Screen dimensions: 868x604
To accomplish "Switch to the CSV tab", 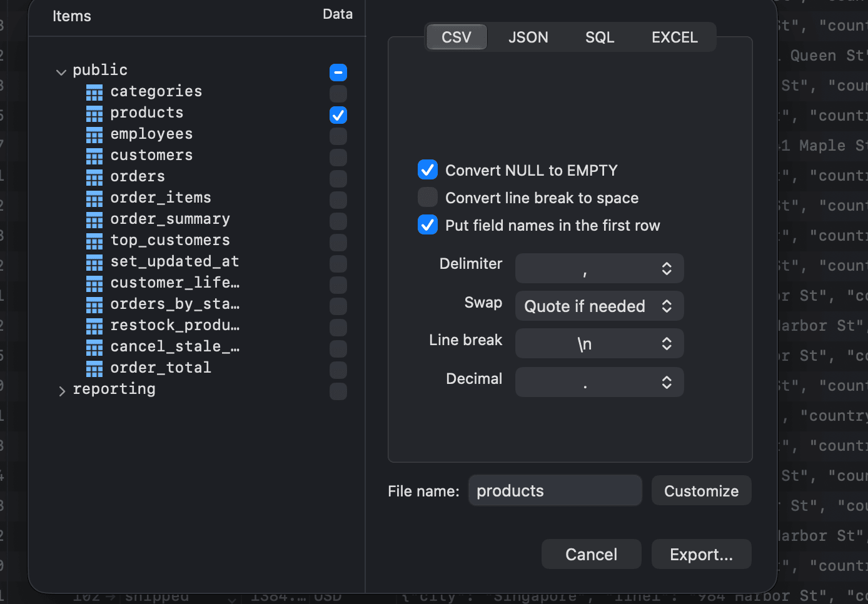I will pos(457,38).
